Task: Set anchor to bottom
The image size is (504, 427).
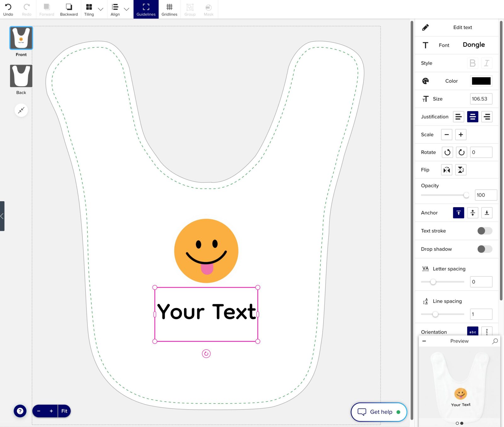Action: tap(487, 213)
